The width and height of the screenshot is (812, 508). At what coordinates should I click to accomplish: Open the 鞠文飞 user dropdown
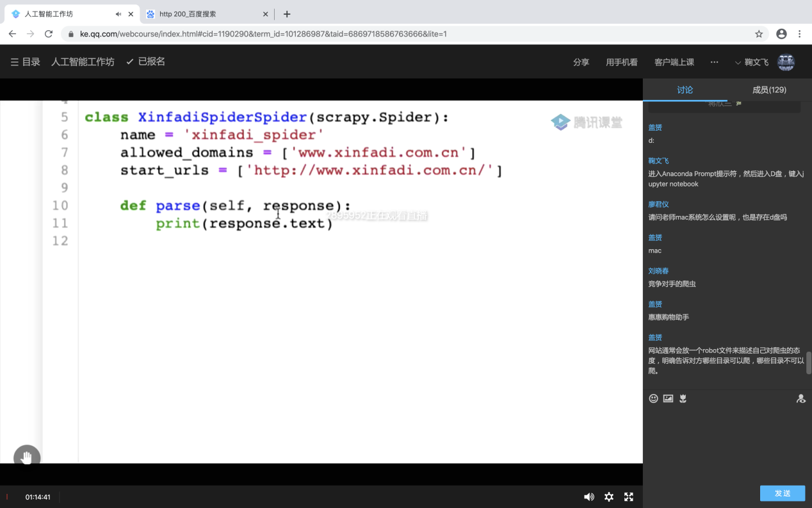pyautogui.click(x=752, y=62)
